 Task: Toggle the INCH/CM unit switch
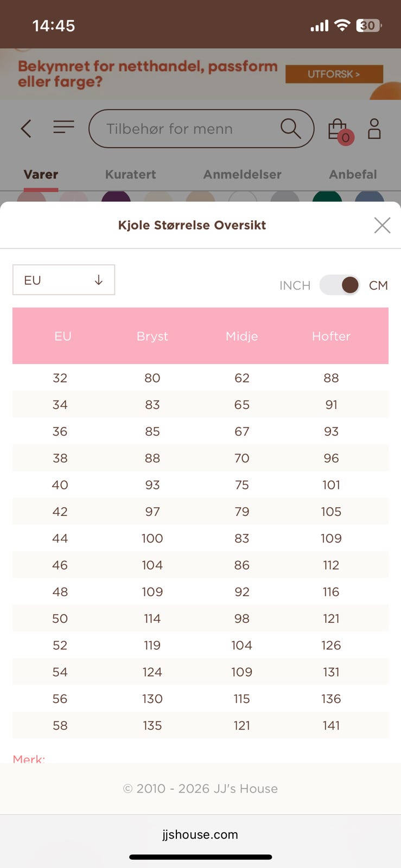340,285
